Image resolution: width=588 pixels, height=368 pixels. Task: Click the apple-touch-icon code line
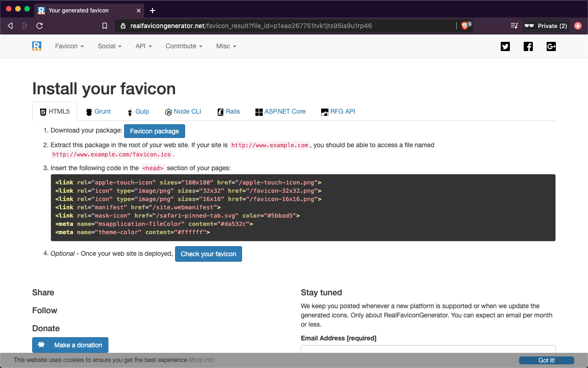click(188, 183)
